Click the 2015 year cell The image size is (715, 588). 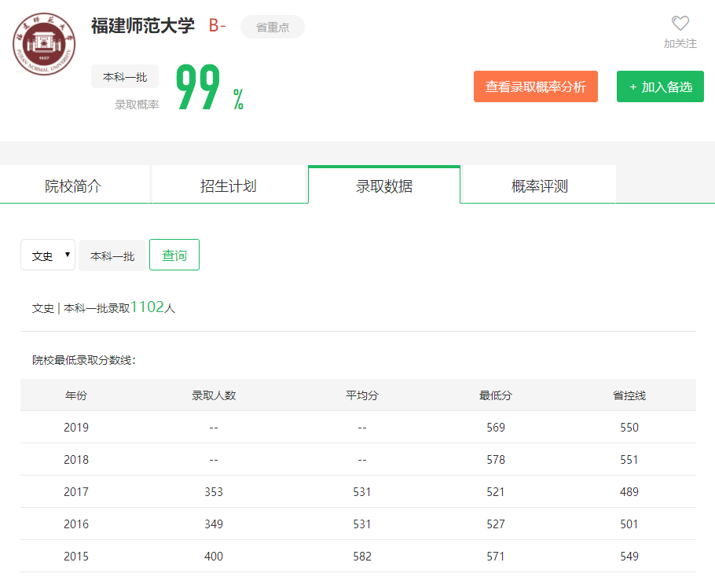75,557
